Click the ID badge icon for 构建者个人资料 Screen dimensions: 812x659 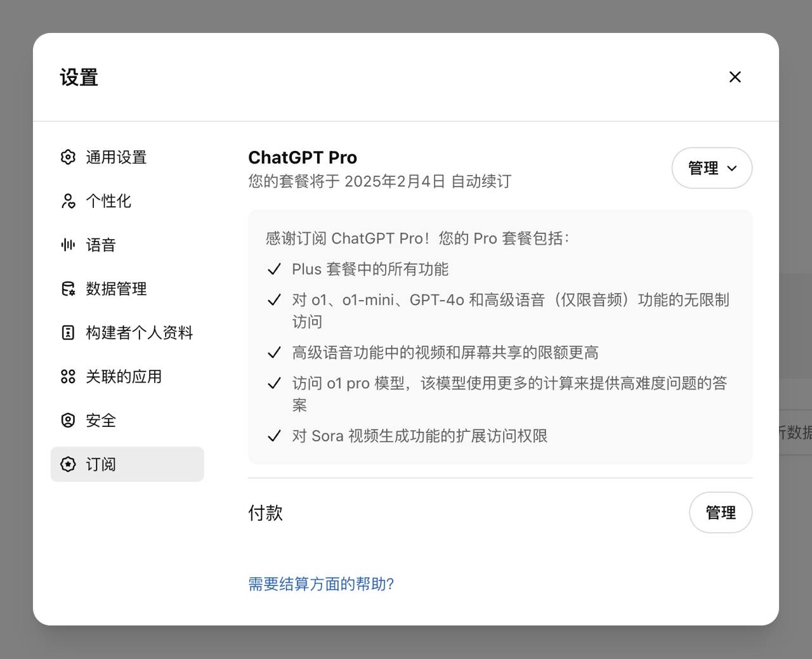point(68,332)
